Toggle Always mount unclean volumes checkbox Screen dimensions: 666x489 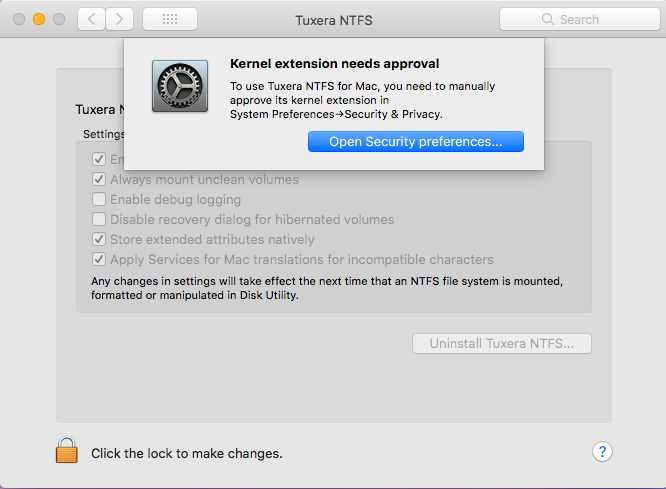tap(99, 179)
